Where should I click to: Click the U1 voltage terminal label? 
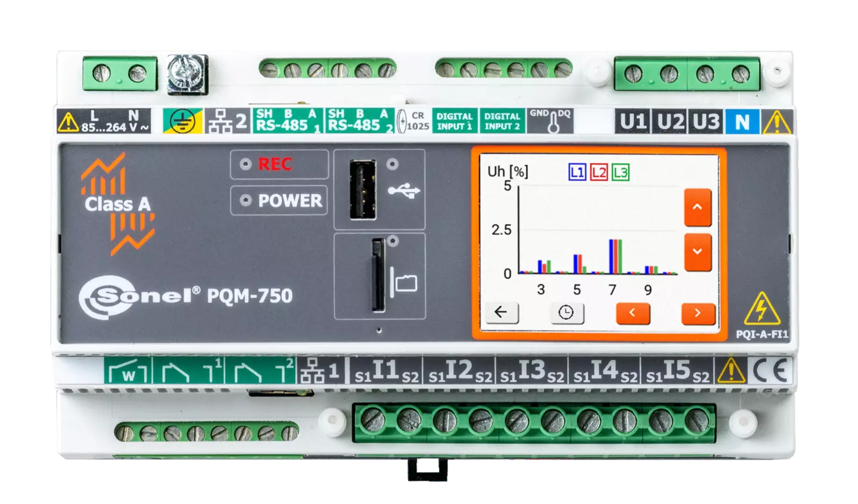pyautogui.click(x=633, y=122)
